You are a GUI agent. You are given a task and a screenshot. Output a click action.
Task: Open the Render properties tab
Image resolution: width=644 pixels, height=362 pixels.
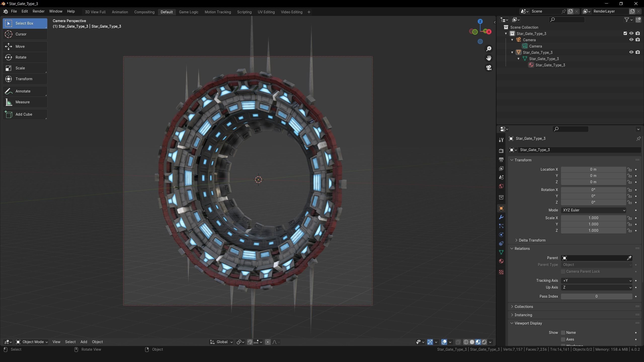pyautogui.click(x=501, y=151)
